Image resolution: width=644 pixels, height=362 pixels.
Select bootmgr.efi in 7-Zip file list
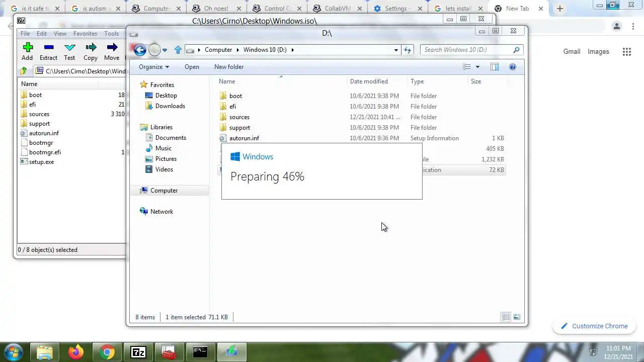click(45, 152)
